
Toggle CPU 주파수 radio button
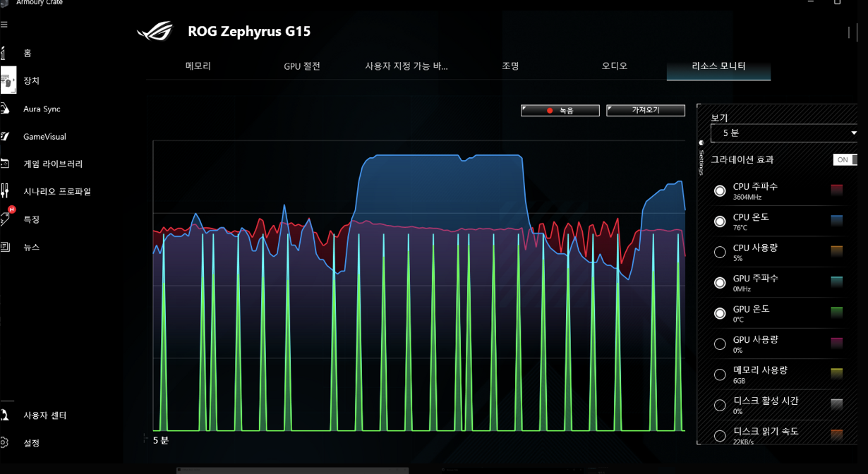pos(720,191)
